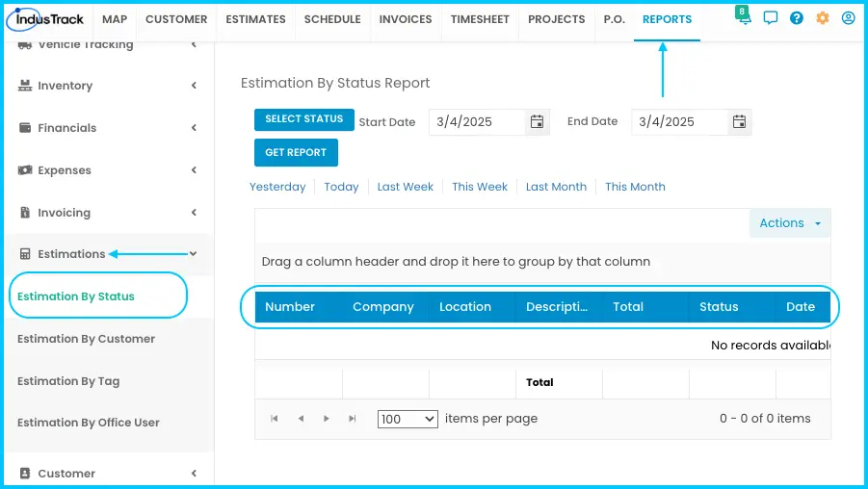Open the P.O. tab
Viewport: 868px width, 489px height.
615,19
